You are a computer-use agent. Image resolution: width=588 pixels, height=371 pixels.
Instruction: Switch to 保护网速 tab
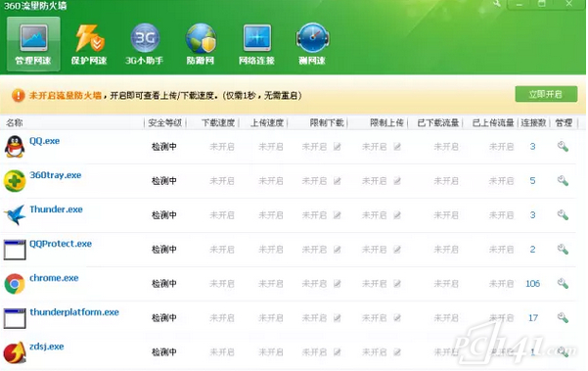(x=89, y=44)
